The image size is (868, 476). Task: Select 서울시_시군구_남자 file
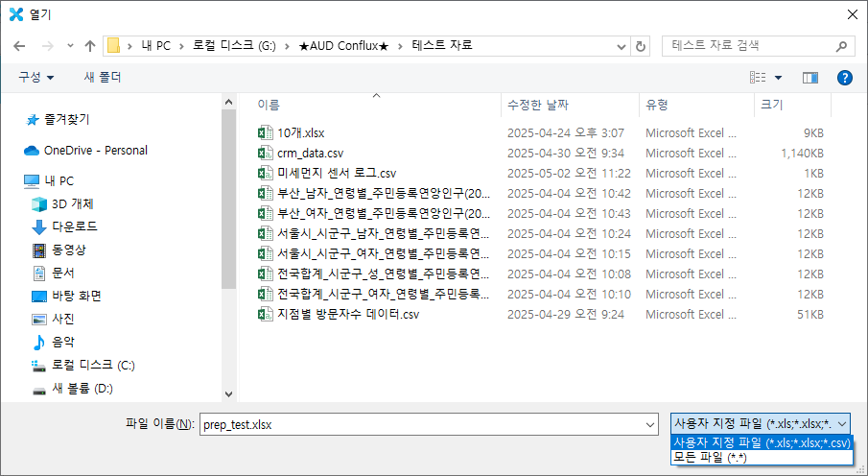(x=384, y=234)
